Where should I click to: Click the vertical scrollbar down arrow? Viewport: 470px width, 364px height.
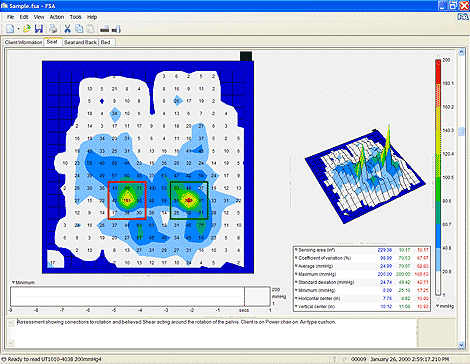(x=461, y=344)
